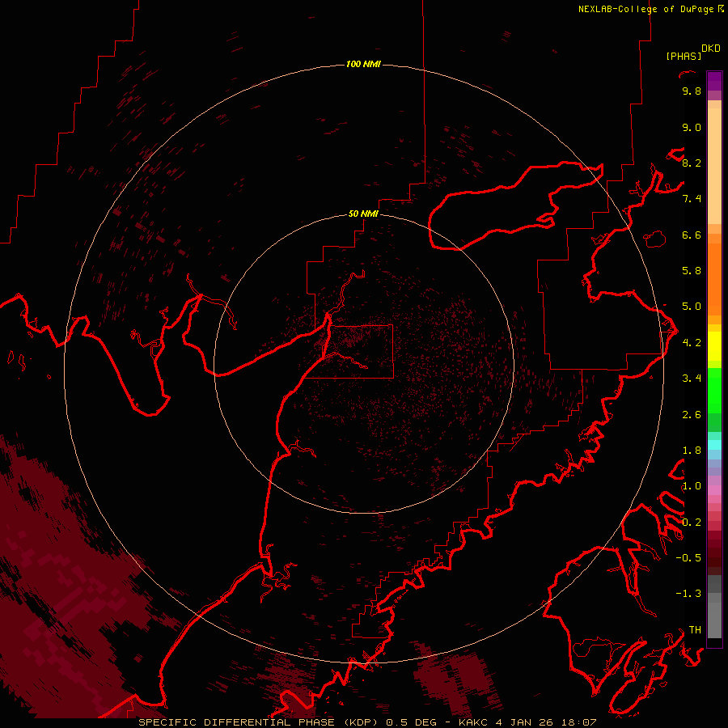Viewport: 728px width, 728px height.
Task: Pick the orange segment of the color bar
Action: click(714, 280)
